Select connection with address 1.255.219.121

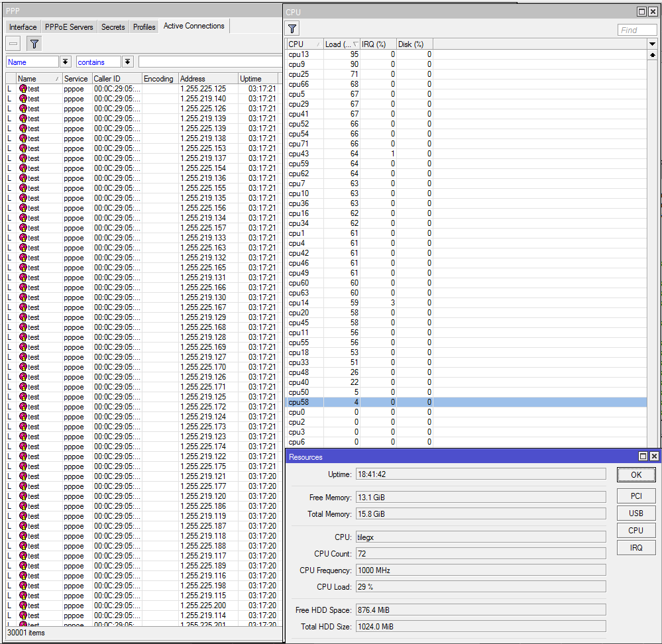(x=143, y=476)
